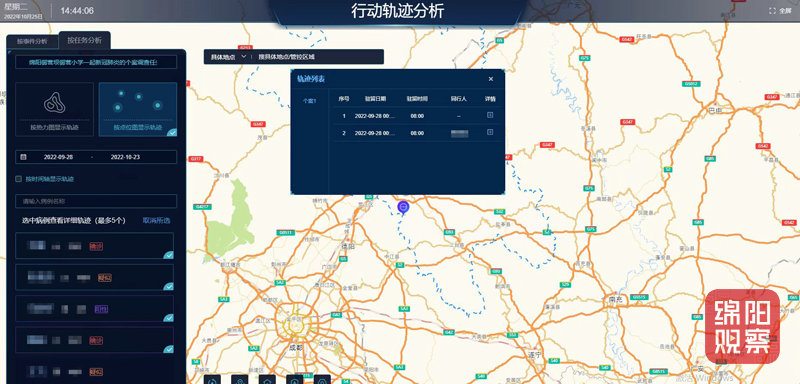Select the heatmap track display option
Viewport: 800px width, 384px height.
pos(54,109)
